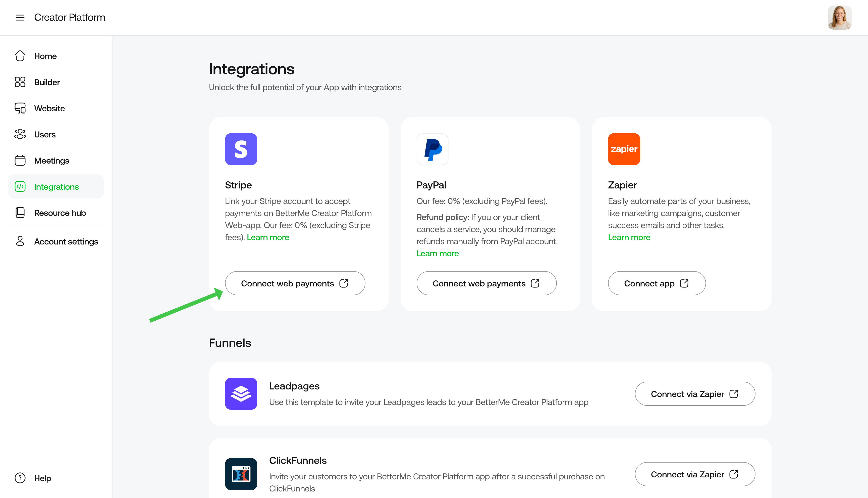This screenshot has width=868, height=498.
Task: Open the Help question mark icon
Action: click(20, 478)
